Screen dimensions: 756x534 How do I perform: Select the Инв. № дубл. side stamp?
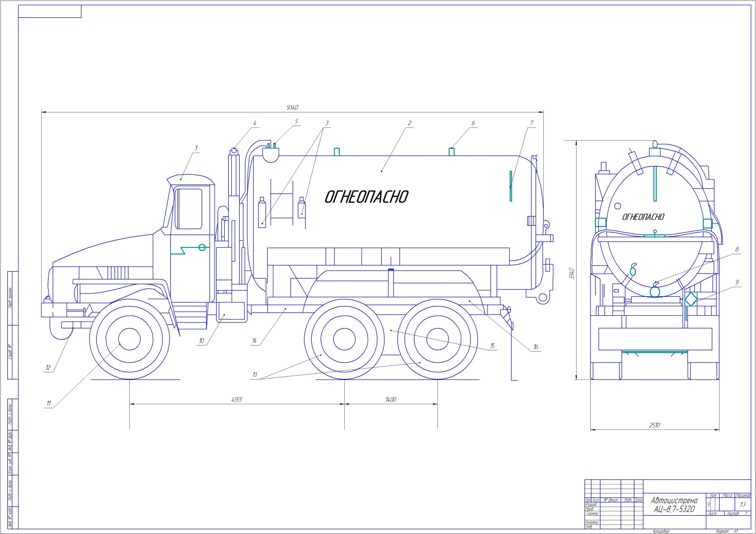coord(10,441)
